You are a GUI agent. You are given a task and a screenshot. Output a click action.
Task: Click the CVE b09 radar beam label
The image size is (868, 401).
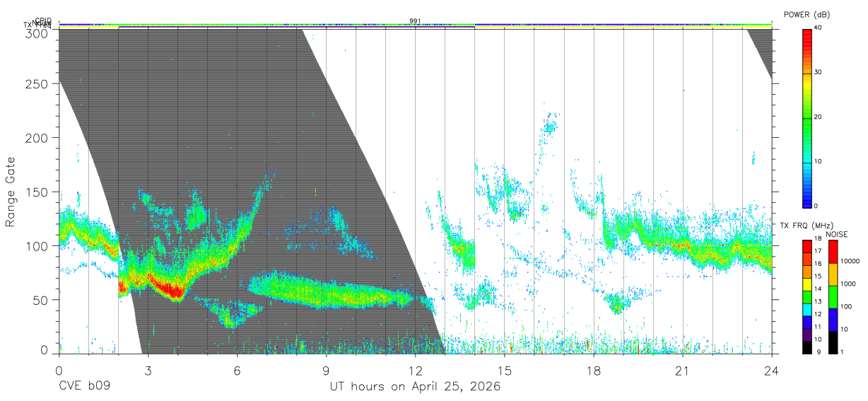(x=84, y=387)
